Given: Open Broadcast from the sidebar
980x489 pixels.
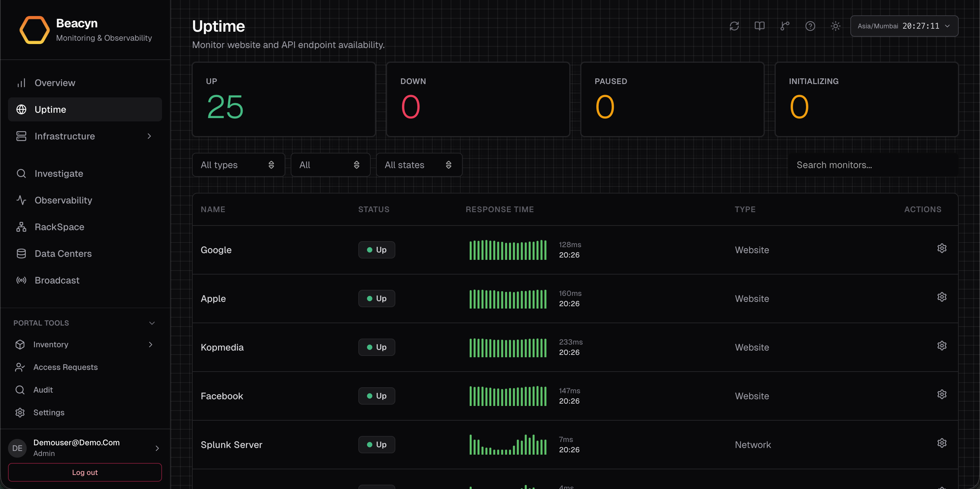Looking at the screenshot, I should [85, 280].
